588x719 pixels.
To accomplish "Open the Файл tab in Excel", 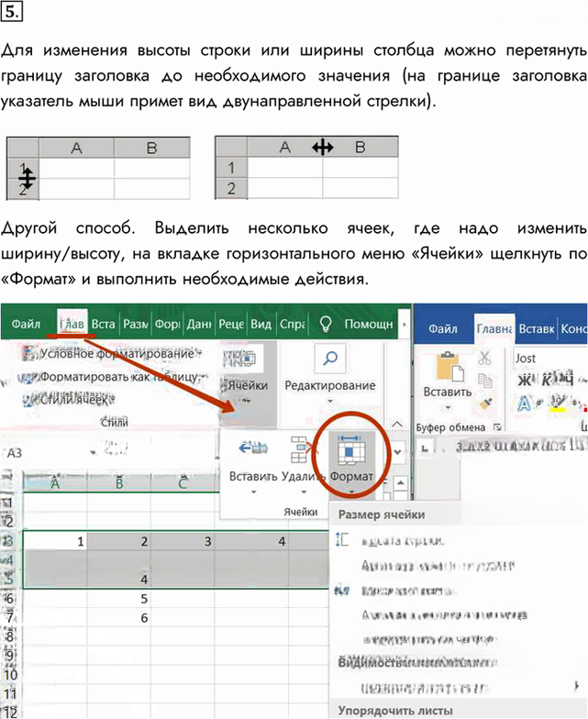I will coord(26,325).
